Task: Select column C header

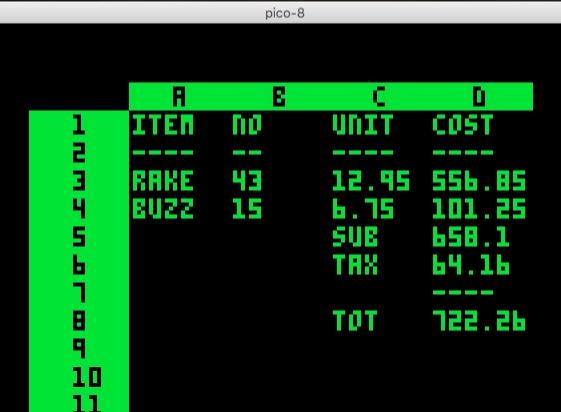Action: pos(379,97)
